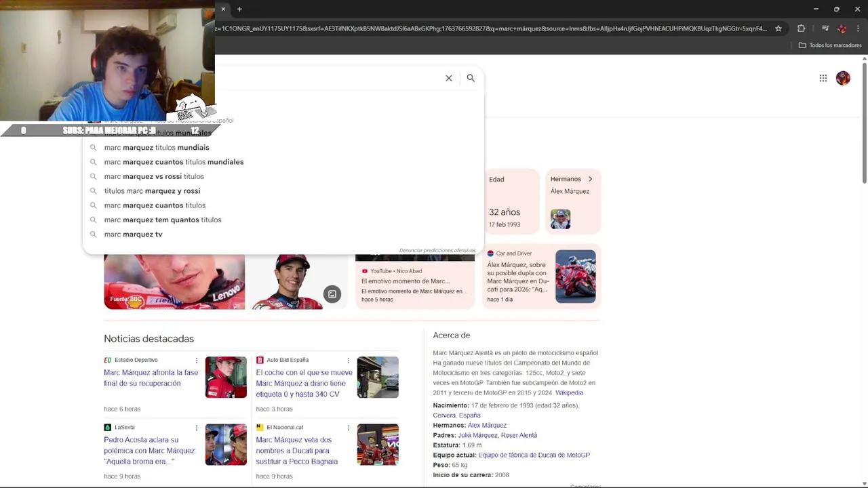The image size is (868, 488).
Task: Click the Equipo actual label
Action: click(454, 455)
